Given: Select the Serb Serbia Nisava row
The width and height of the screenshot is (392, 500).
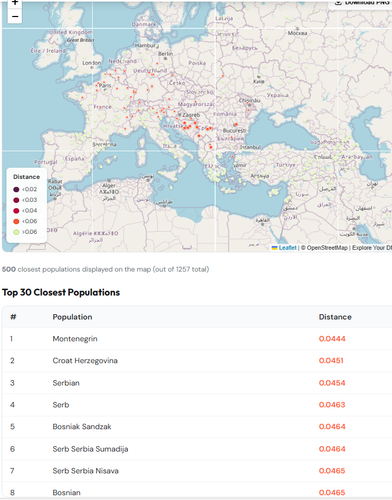Looking at the screenshot, I should click(197, 471).
